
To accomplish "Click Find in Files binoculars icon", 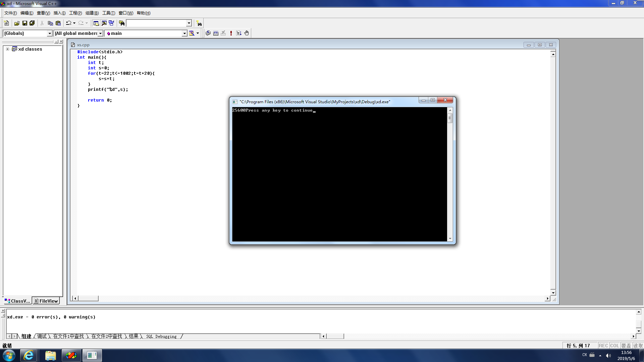I will [122, 23].
